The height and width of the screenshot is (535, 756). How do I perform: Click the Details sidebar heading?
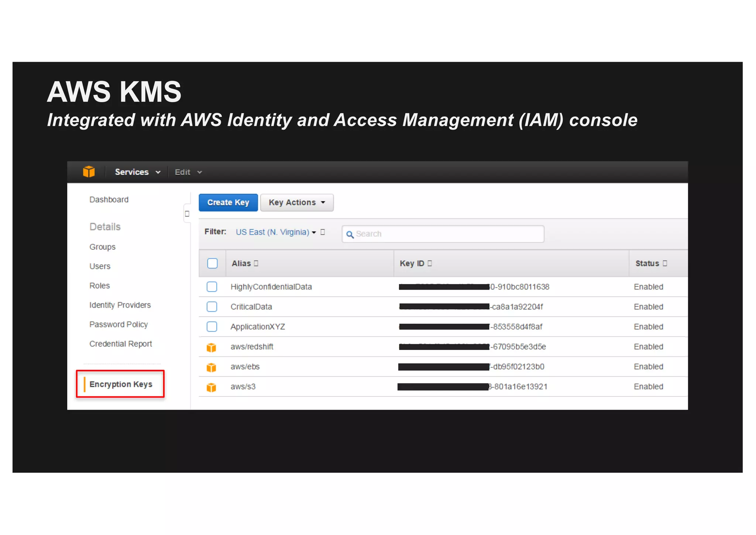(105, 226)
